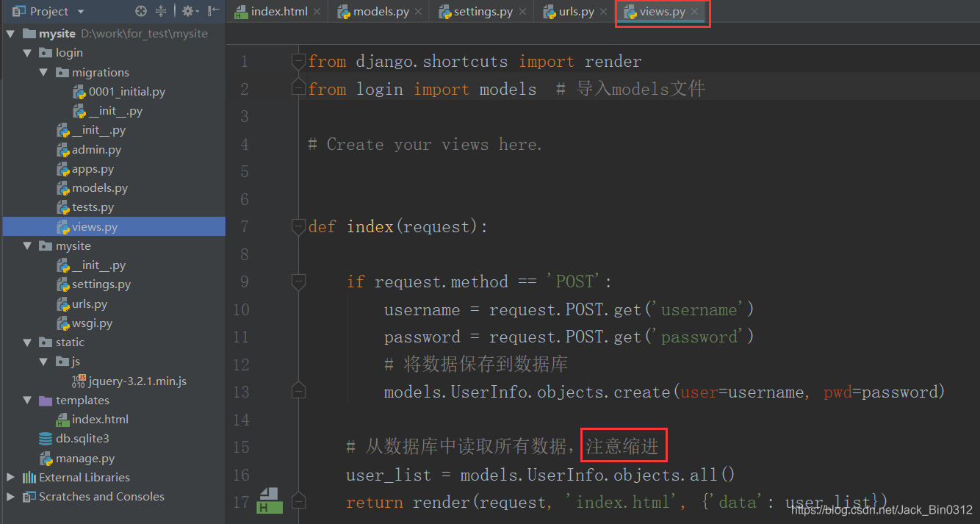Switch to the models.py tab
The width and height of the screenshot is (980, 524).
pos(381,12)
